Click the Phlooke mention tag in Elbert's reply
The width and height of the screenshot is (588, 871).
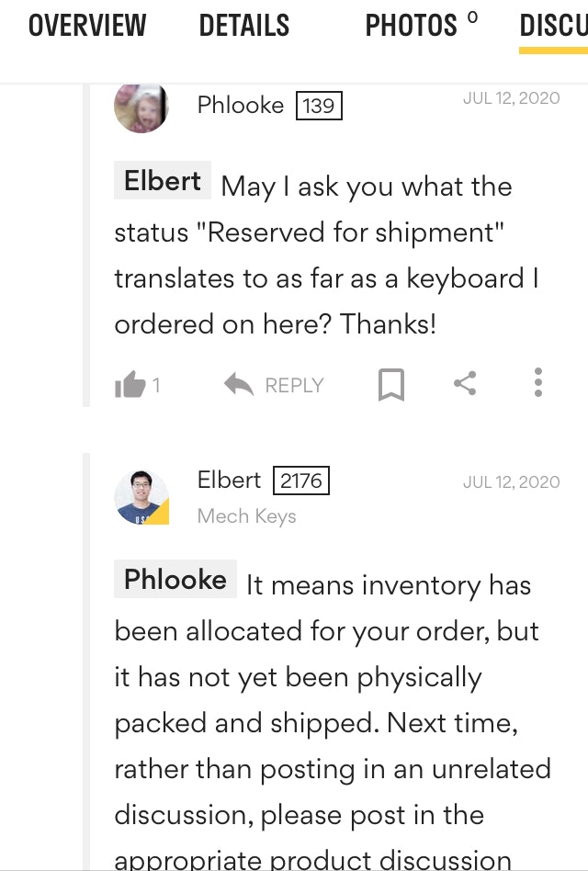click(x=175, y=580)
